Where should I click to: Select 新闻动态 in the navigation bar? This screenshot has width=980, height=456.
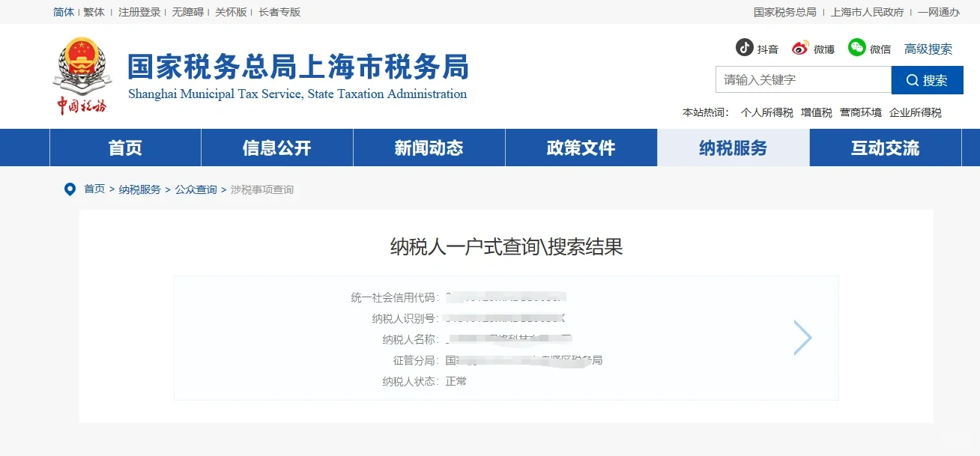428,148
